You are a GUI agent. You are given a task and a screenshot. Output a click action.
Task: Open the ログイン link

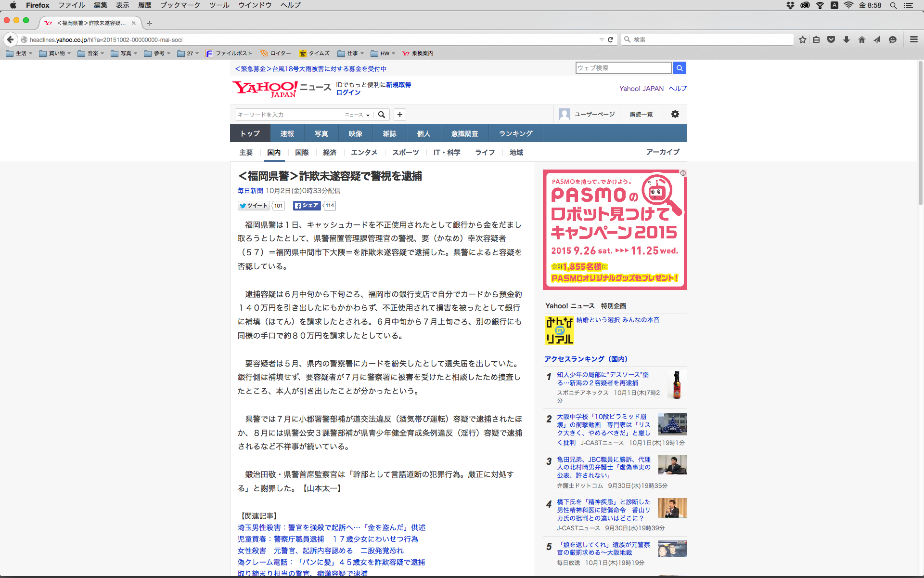pos(348,92)
